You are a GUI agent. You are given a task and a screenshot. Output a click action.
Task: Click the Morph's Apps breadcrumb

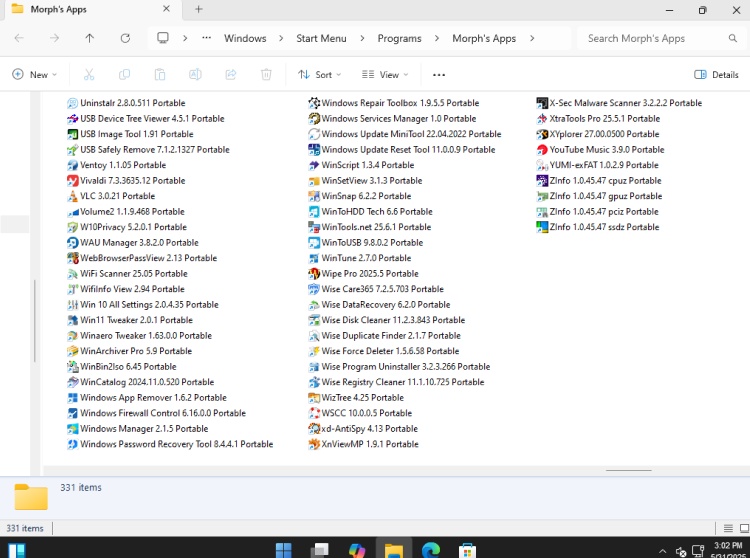(484, 38)
